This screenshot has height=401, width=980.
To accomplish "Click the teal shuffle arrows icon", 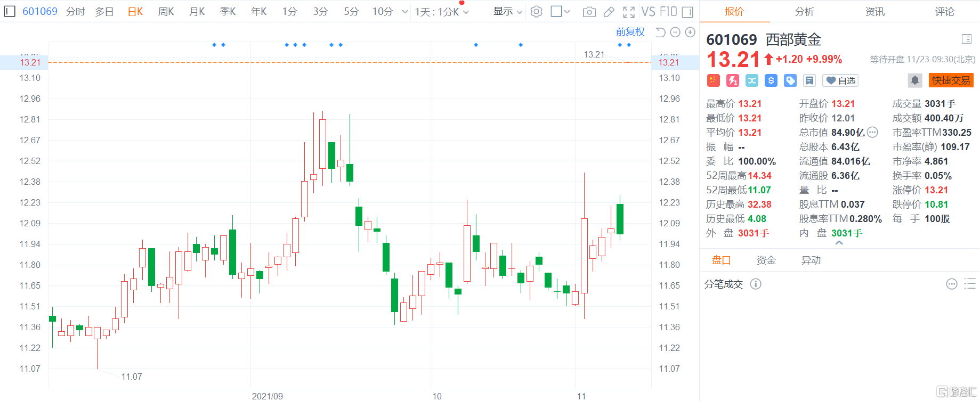I will (x=752, y=80).
